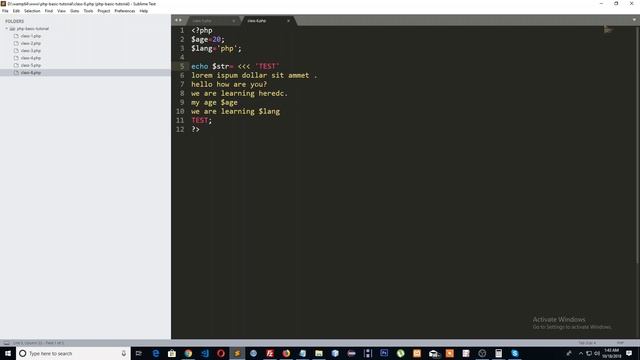The image size is (640, 360).
Task: Open class-1.php in the sidebar
Action: [x=31, y=36]
